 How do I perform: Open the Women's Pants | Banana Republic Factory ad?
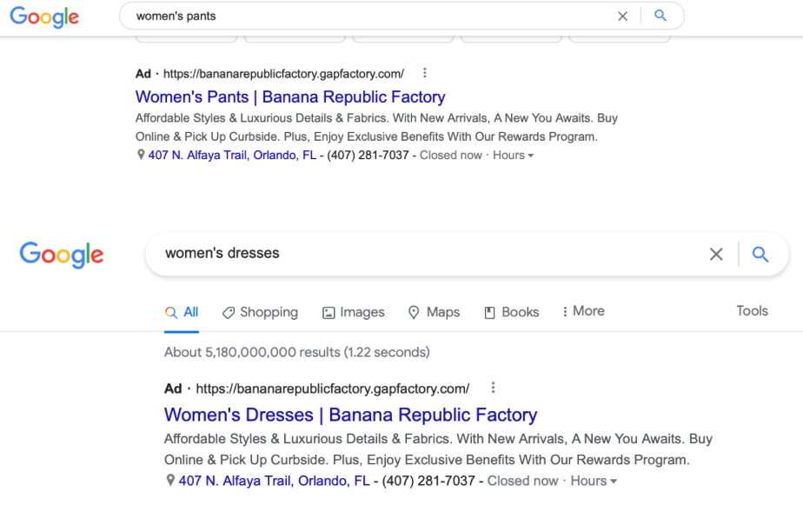(x=290, y=96)
